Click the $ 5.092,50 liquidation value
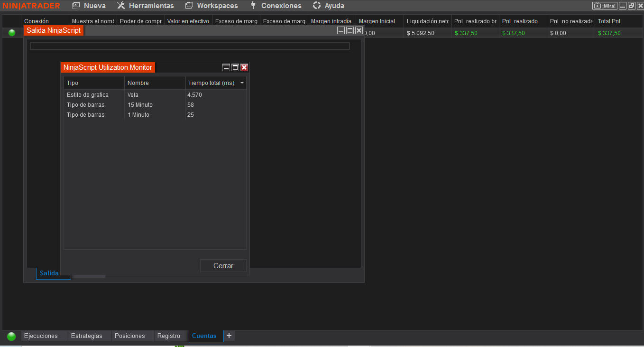 tap(420, 33)
